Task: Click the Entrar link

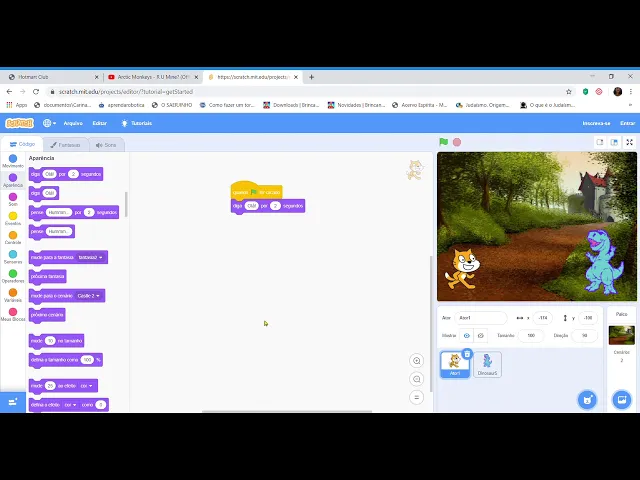Action: (x=627, y=123)
